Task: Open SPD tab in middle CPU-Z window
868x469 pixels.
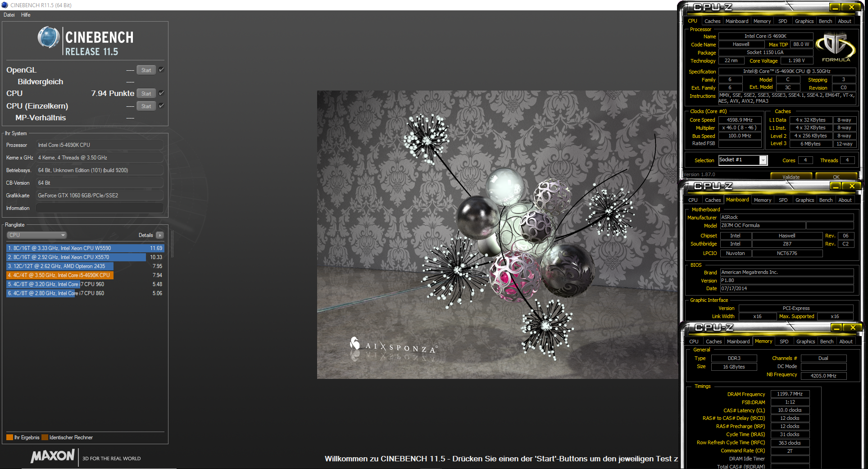Action: click(x=783, y=200)
